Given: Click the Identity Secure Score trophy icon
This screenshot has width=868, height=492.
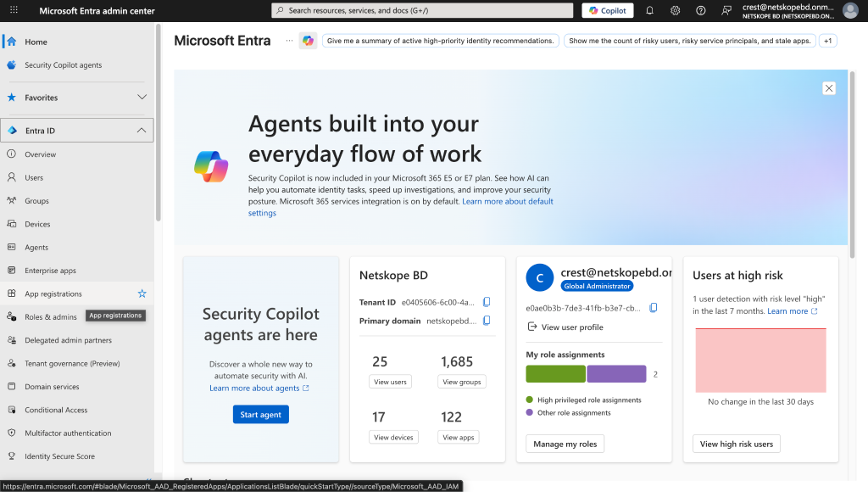Looking at the screenshot, I should pyautogui.click(x=12, y=456).
